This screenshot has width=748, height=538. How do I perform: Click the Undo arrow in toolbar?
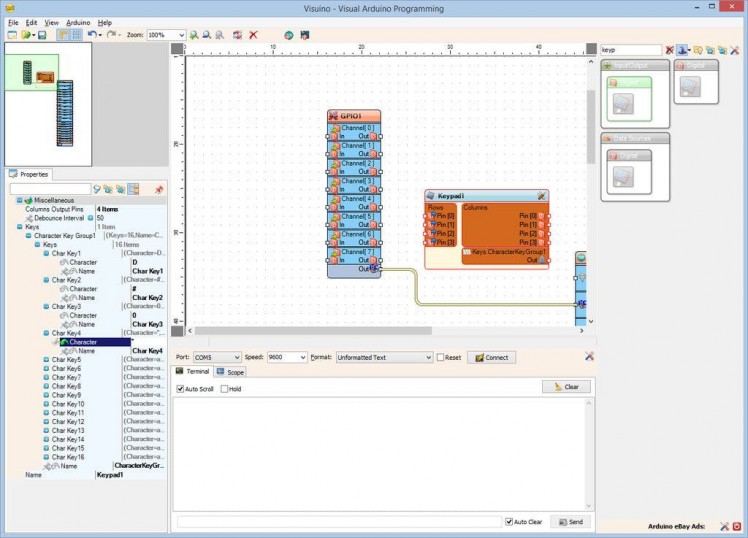(x=91, y=35)
